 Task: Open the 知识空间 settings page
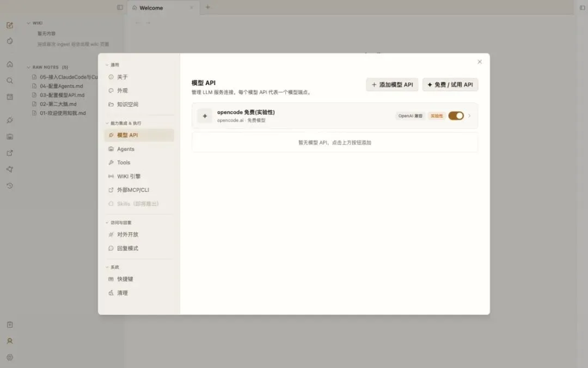pyautogui.click(x=139, y=104)
